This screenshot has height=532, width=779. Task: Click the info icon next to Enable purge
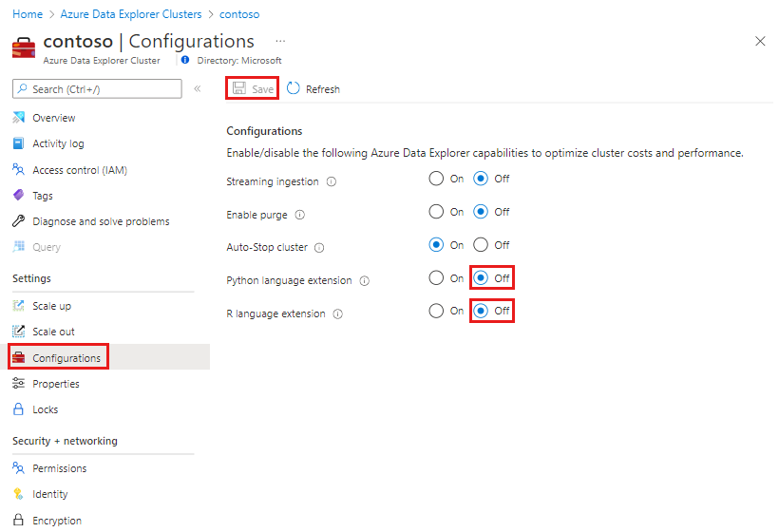(x=300, y=215)
